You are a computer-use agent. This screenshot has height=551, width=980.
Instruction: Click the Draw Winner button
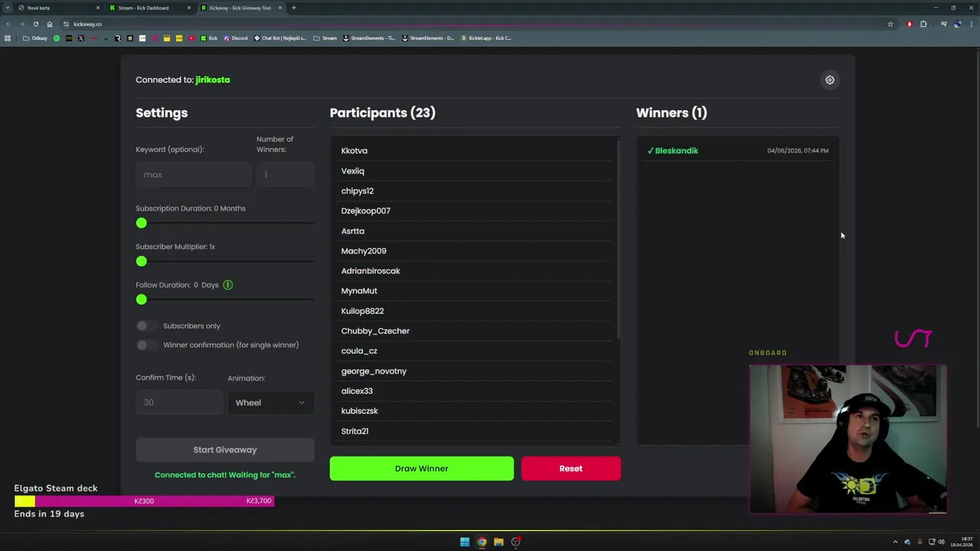coord(422,468)
